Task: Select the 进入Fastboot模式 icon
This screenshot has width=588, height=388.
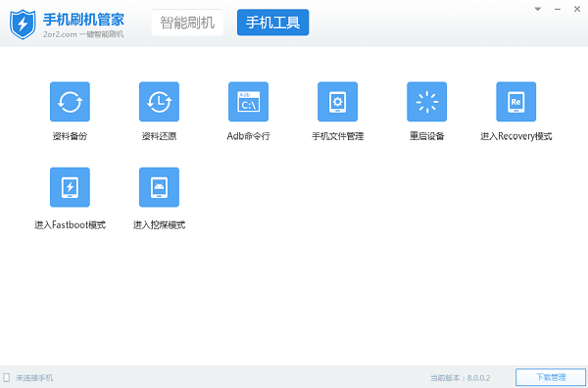Action: 70,187
